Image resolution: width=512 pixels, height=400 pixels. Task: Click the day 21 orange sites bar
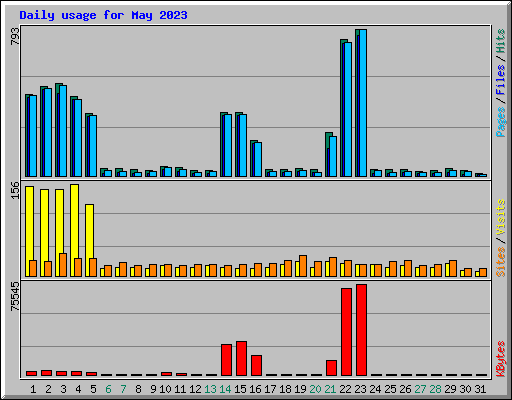coord(333,267)
